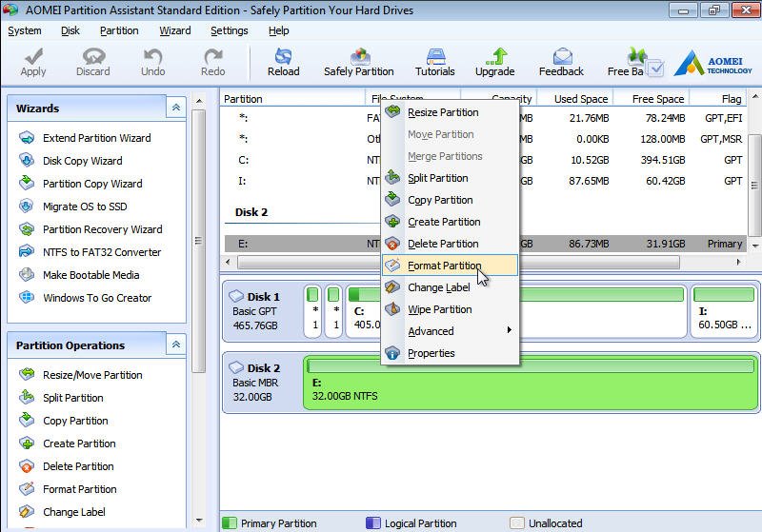Click the Discard toolbar icon

tap(93, 56)
